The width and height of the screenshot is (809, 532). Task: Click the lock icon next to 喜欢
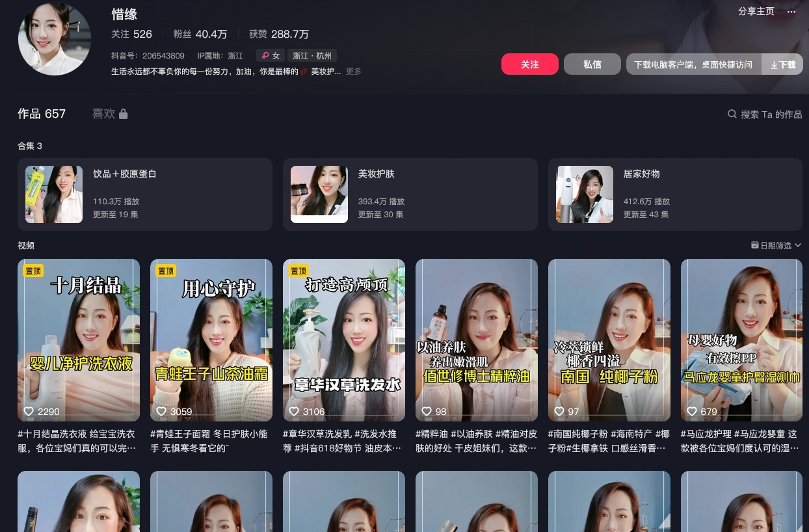pos(124,114)
